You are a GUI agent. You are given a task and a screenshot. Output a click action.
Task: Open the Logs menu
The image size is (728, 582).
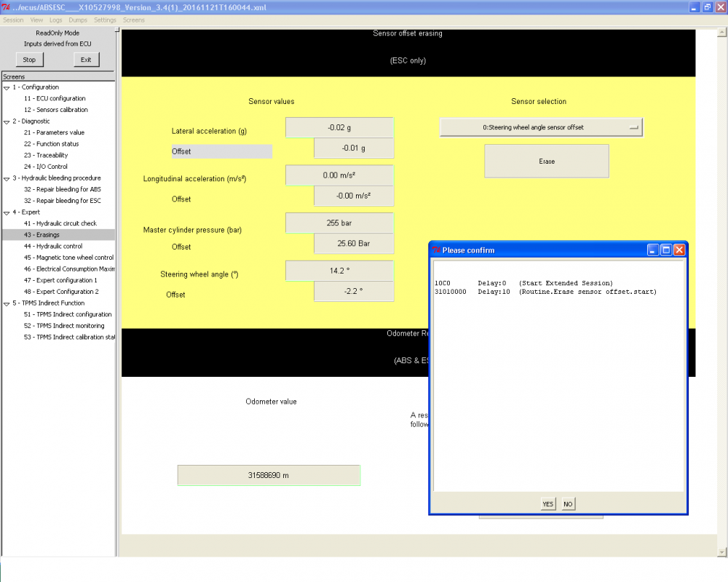[56, 20]
